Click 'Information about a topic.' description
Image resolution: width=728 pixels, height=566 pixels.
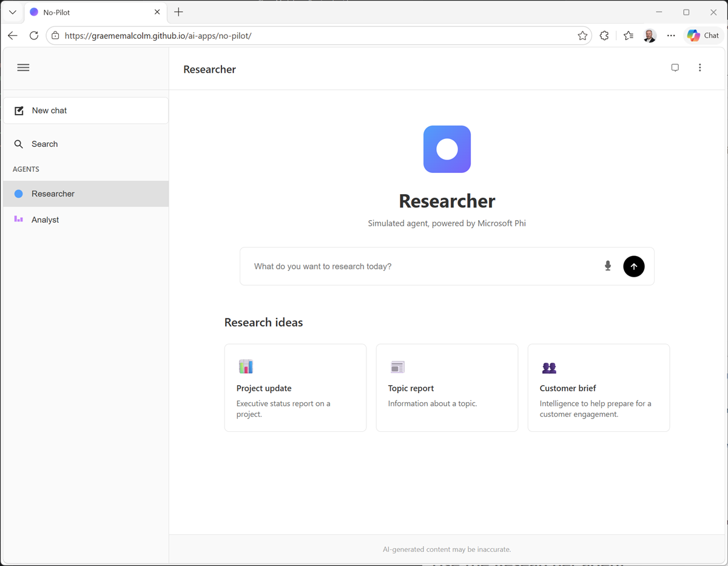click(433, 403)
